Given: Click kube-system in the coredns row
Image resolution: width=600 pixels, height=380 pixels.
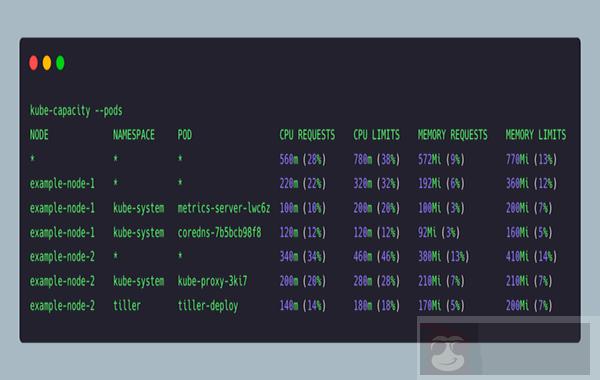Looking at the screenshot, I should (x=139, y=232).
